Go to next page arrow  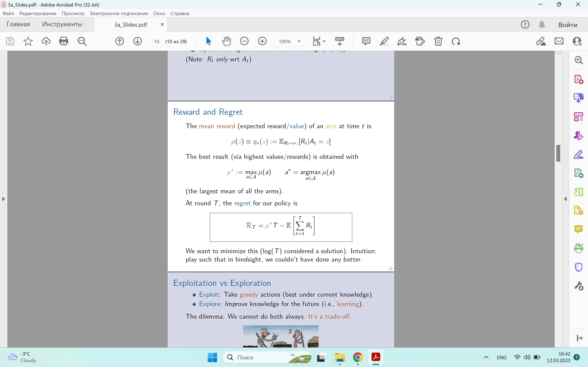pos(138,41)
